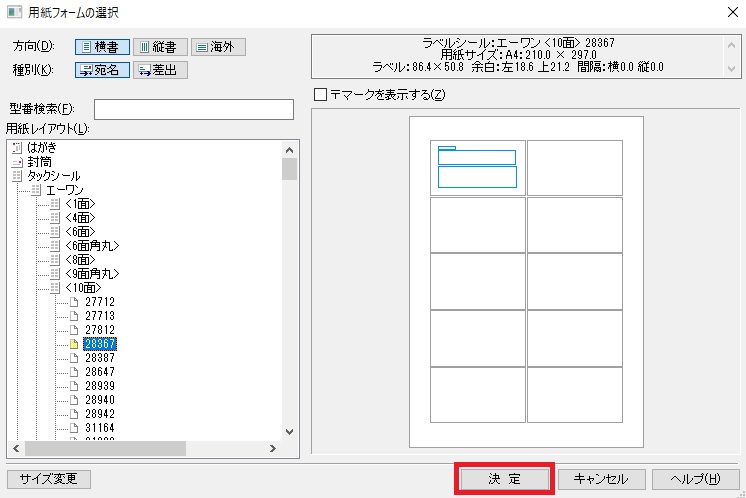
Task: Click the 型番検索 input field
Action: [x=193, y=109]
